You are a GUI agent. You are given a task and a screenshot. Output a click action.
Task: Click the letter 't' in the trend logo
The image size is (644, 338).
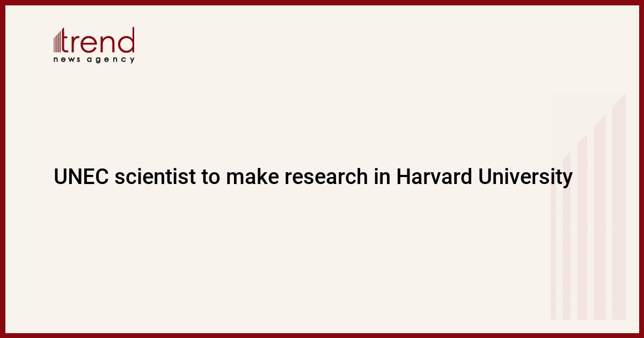(x=68, y=41)
